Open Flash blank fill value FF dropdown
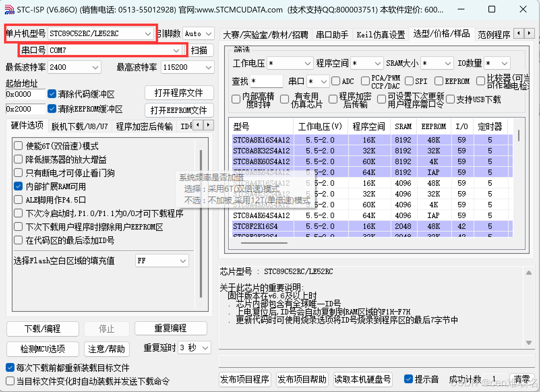This screenshot has width=540, height=392. (162, 261)
